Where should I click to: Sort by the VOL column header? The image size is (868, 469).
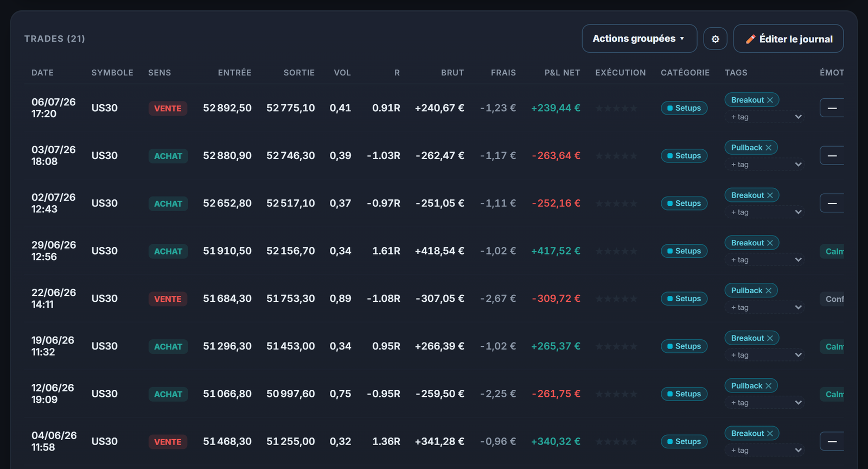(342, 73)
